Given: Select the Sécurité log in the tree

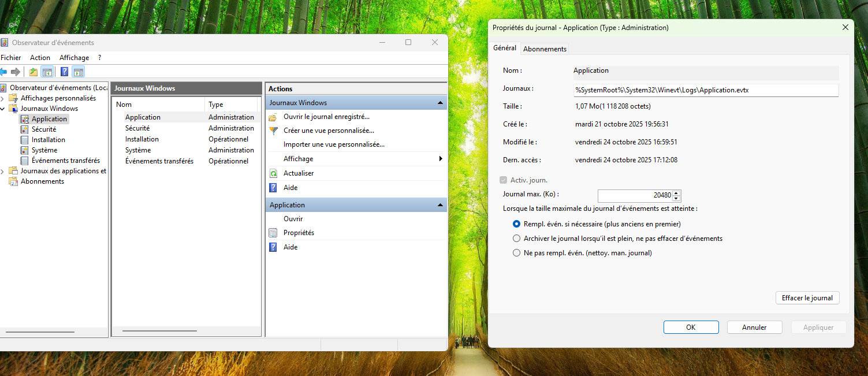Looking at the screenshot, I should pyautogui.click(x=44, y=129).
